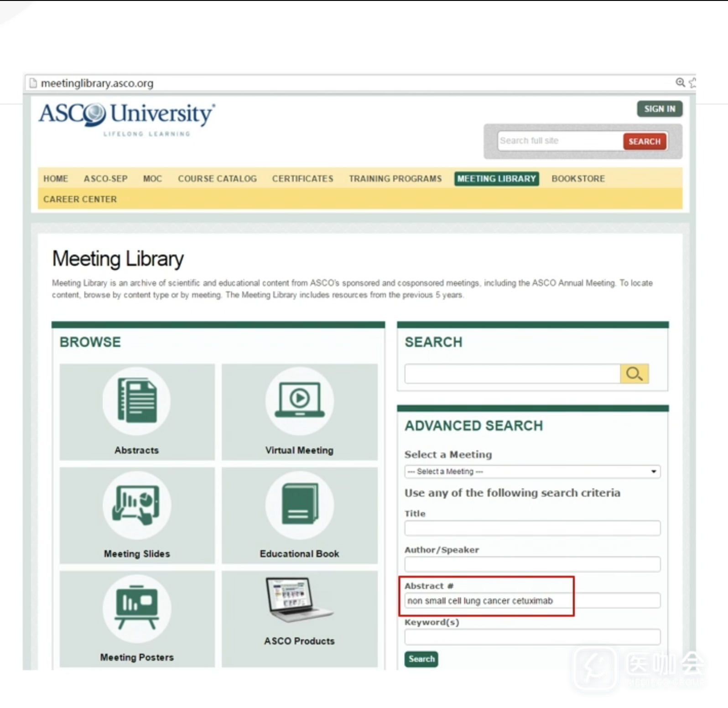
Task: Open the Meeting Library tab
Action: [496, 179]
